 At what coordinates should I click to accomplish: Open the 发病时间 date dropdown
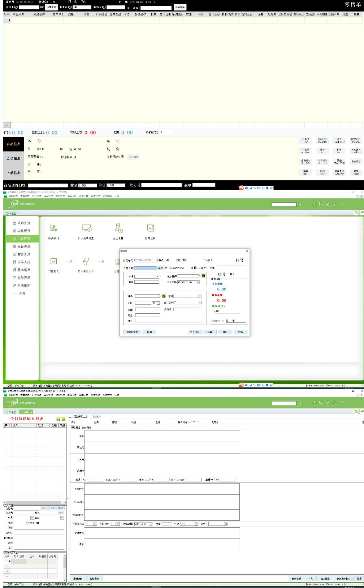point(151,524)
